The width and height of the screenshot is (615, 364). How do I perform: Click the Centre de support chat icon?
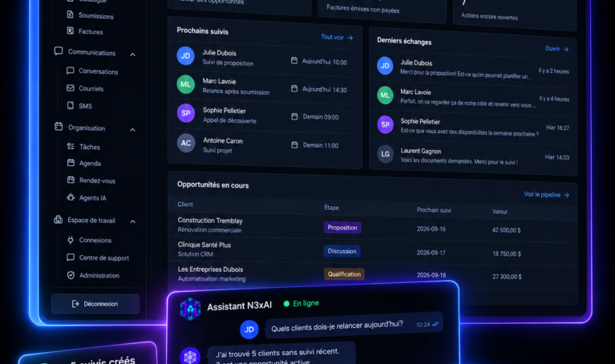[x=71, y=257]
